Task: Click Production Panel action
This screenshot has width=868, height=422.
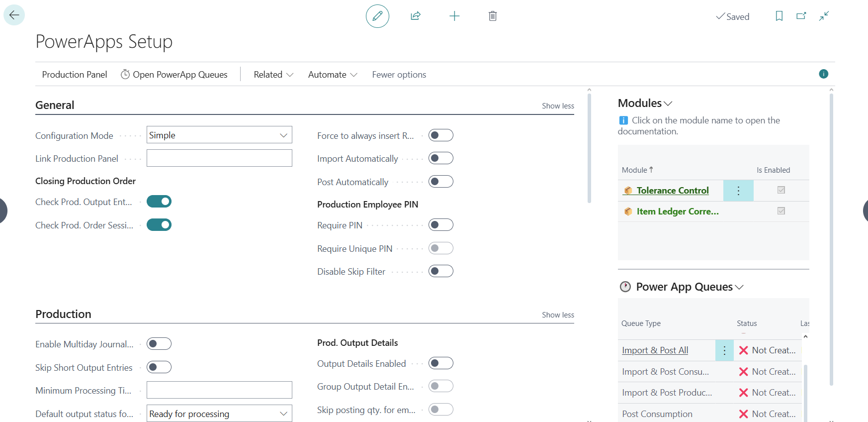Action: point(75,74)
